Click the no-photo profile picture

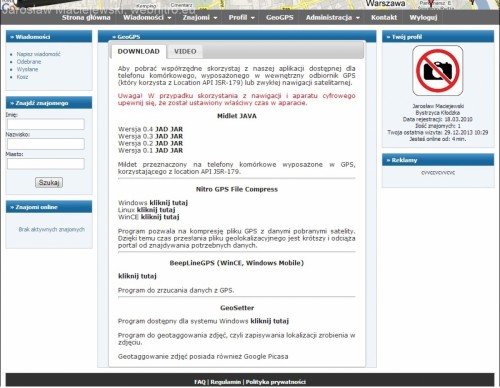(x=438, y=71)
